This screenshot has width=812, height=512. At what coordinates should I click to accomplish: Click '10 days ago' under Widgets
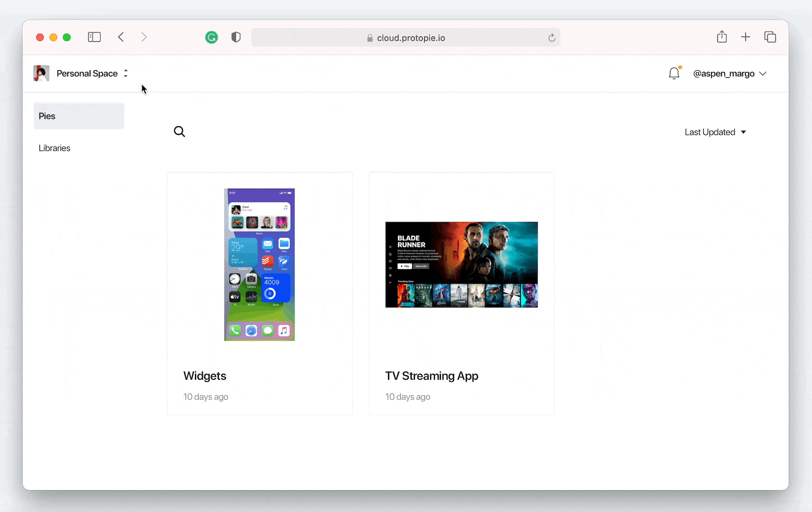[205, 397]
